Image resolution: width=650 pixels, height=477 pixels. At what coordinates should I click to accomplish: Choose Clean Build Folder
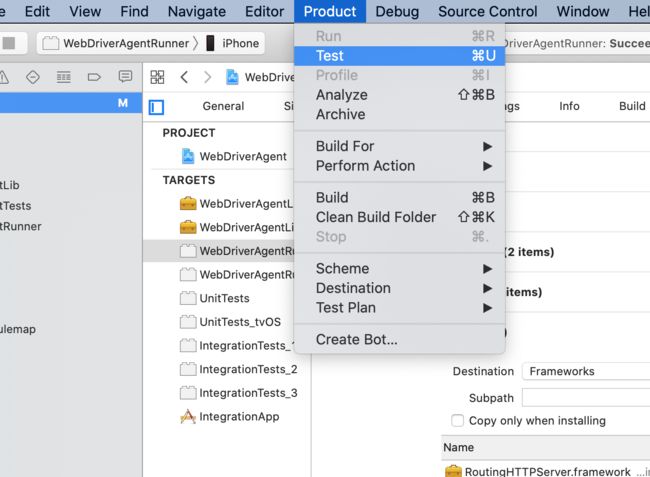tap(400, 217)
